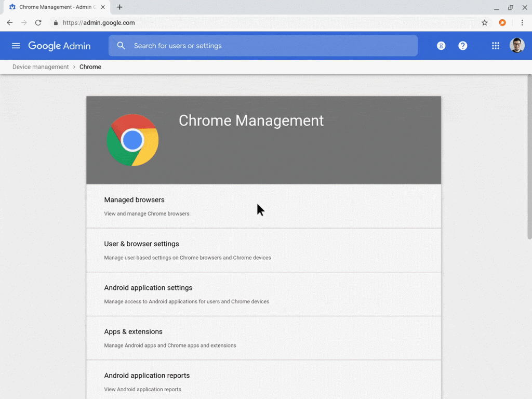Bookmark this page with the star
Screen dimensions: 532x399
(484, 23)
